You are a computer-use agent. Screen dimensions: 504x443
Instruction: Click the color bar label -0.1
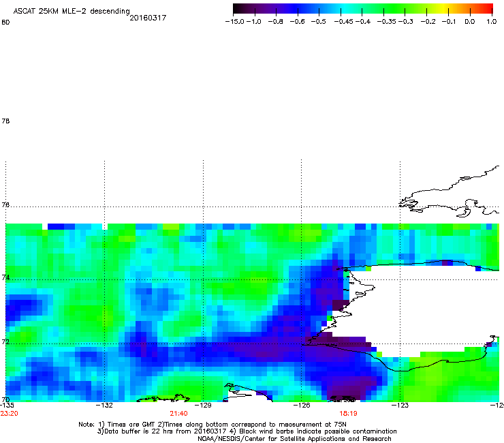coord(449,22)
